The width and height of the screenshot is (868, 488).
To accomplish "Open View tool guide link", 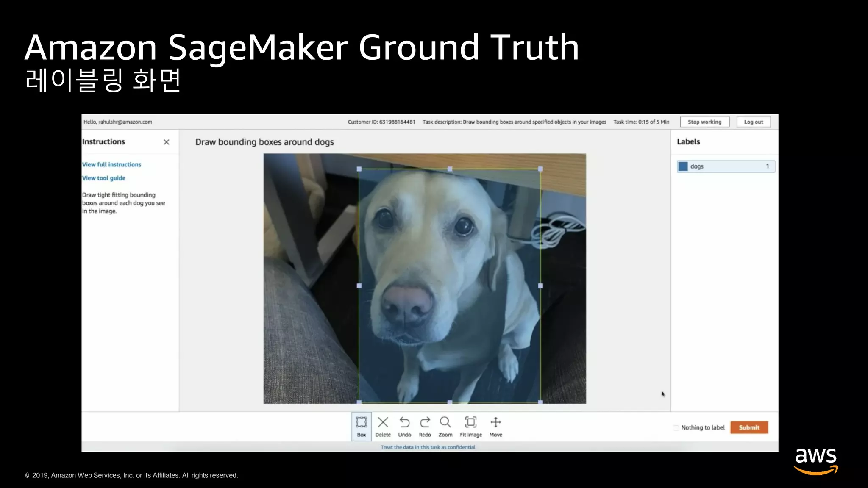I will [104, 178].
